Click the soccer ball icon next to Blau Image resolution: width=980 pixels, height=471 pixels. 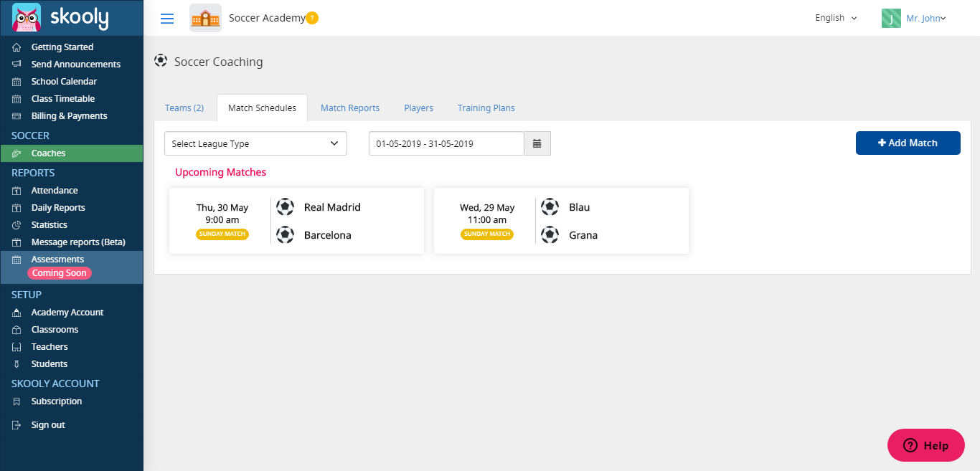(550, 207)
